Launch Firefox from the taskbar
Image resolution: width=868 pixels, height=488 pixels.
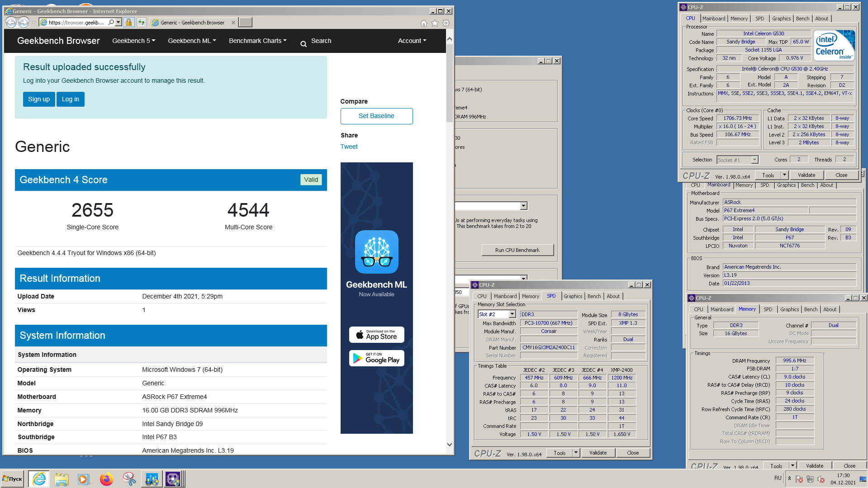106,479
